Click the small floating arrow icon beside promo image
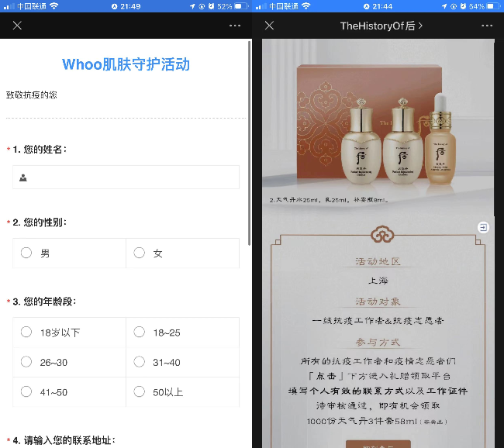This screenshot has height=448, width=504. [483, 228]
